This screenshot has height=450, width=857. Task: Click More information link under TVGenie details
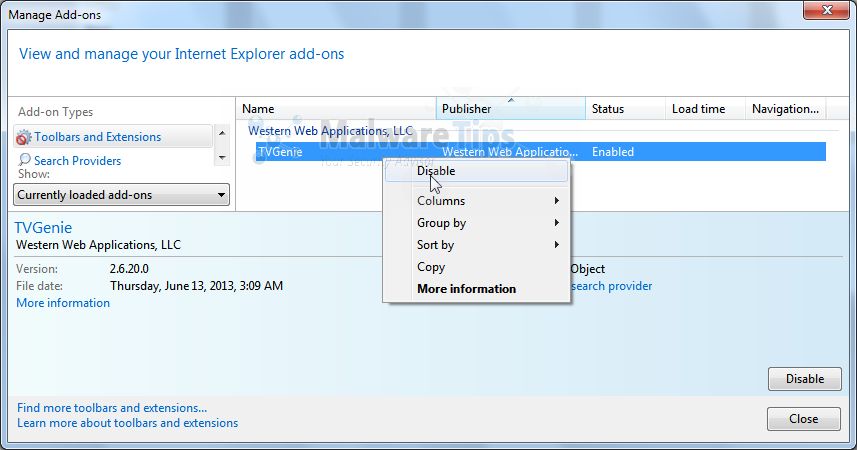[x=63, y=303]
